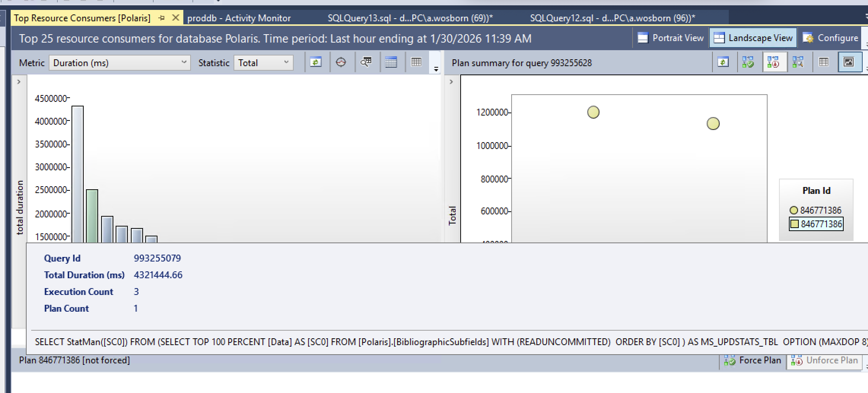Toggle plan summary chart view

tap(849, 62)
